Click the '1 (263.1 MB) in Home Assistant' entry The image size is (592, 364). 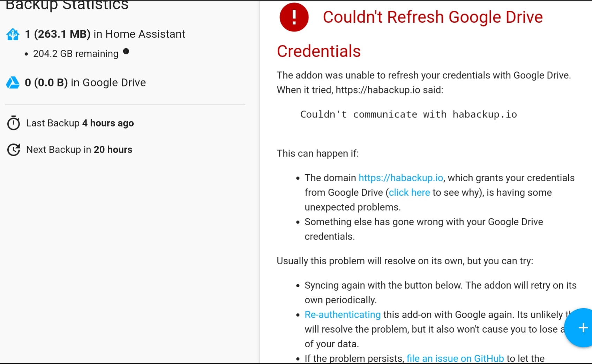click(x=105, y=34)
